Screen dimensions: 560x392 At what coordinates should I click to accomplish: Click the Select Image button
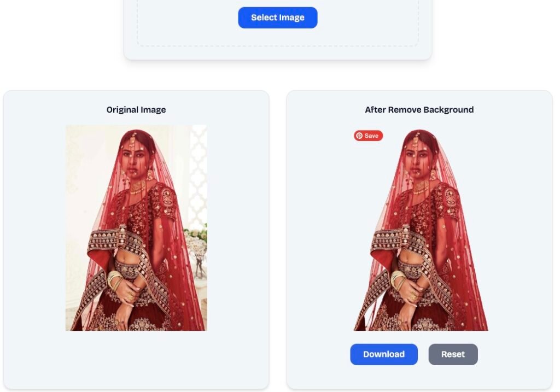click(x=277, y=17)
